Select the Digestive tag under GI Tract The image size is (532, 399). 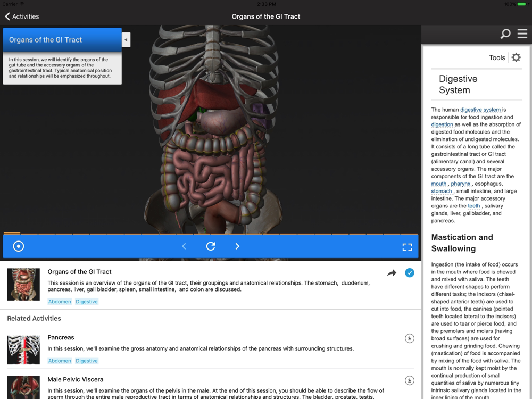click(x=86, y=302)
